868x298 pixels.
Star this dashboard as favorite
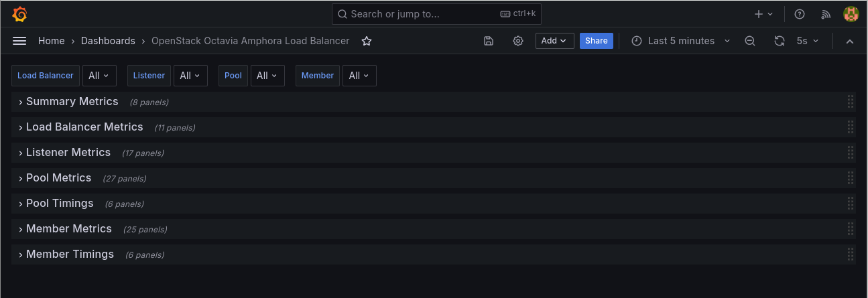click(367, 41)
